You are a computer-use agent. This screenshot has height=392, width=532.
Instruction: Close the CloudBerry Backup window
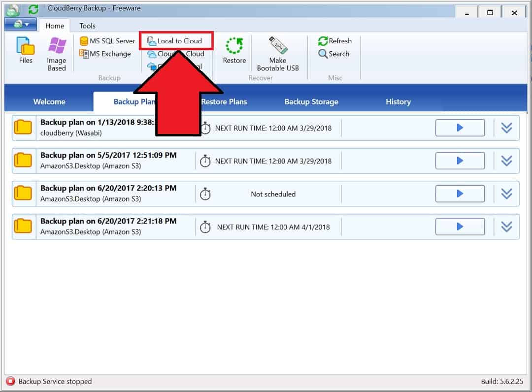point(514,13)
